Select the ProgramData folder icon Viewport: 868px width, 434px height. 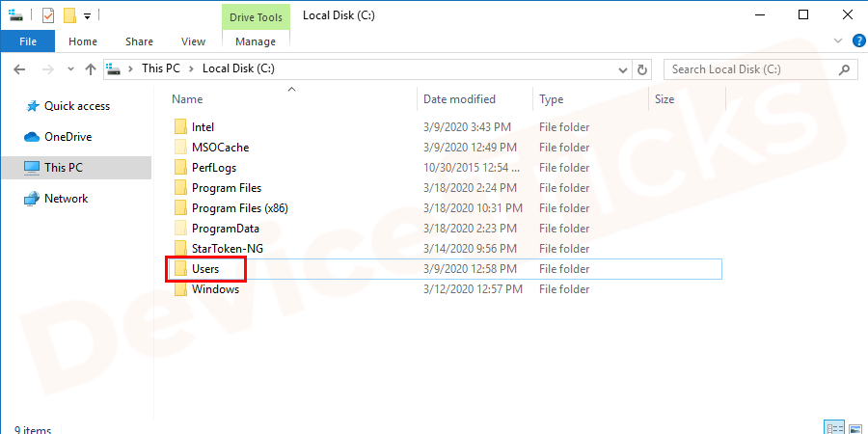coord(180,228)
